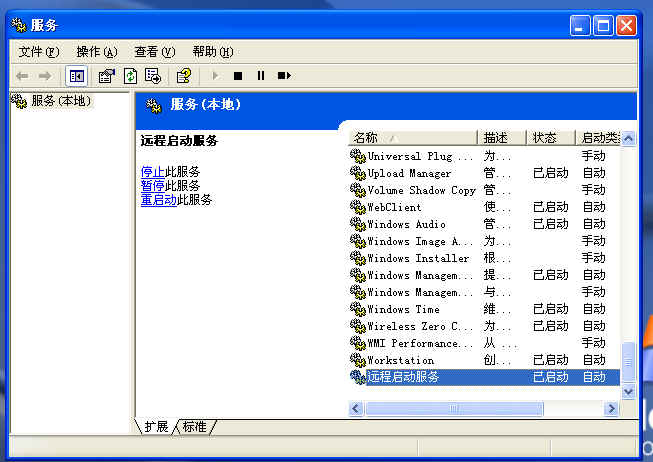This screenshot has width=653, height=462.
Task: Click the gear icon of Workstation row
Action: [x=358, y=360]
